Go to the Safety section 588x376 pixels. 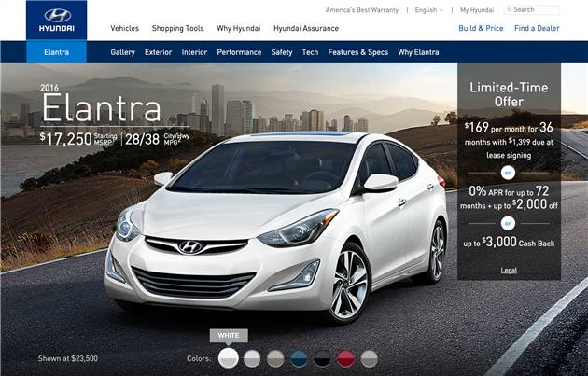282,52
